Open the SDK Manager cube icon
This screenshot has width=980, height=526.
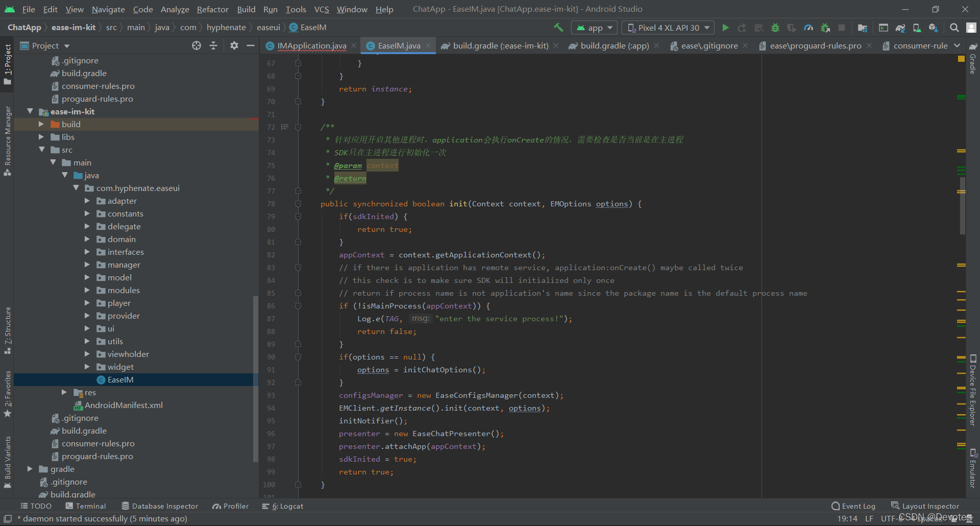934,28
